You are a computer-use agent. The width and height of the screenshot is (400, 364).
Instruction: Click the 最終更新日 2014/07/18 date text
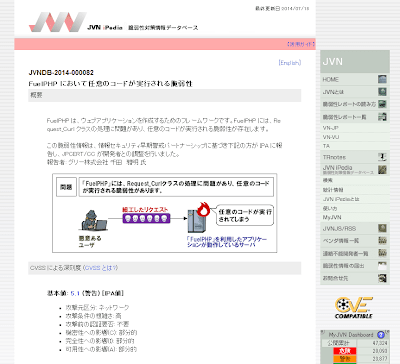click(x=282, y=9)
